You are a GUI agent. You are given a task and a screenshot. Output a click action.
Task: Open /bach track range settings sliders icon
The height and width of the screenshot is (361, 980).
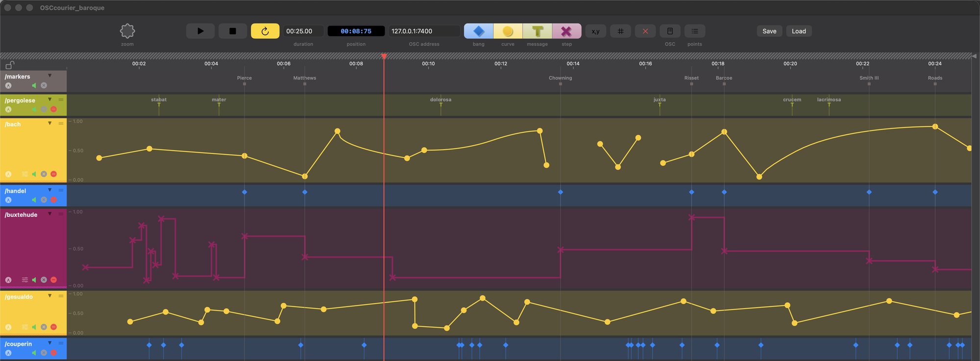[x=25, y=174]
